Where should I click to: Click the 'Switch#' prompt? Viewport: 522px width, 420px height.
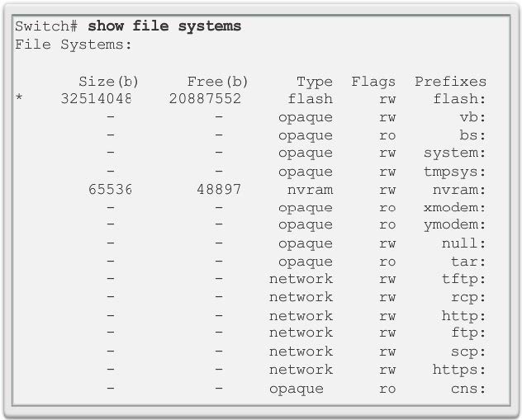click(x=46, y=26)
